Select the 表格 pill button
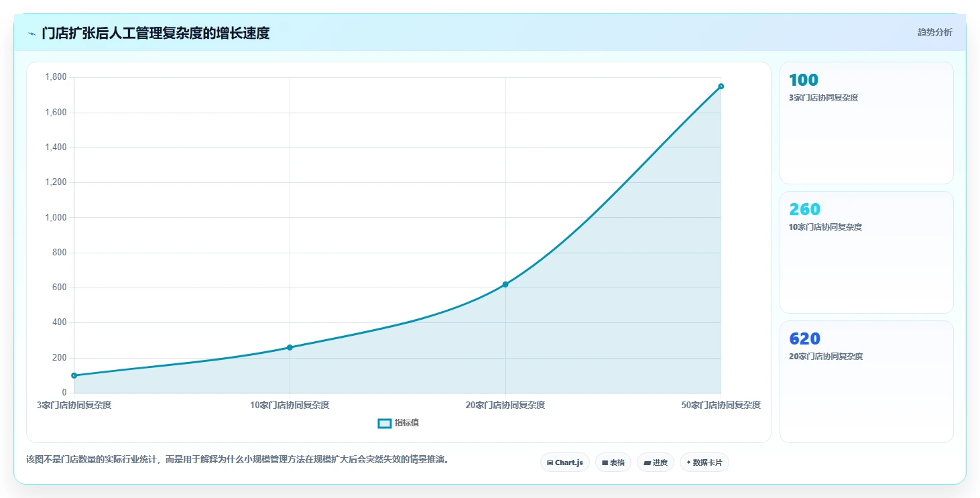The image size is (980, 498). (613, 462)
